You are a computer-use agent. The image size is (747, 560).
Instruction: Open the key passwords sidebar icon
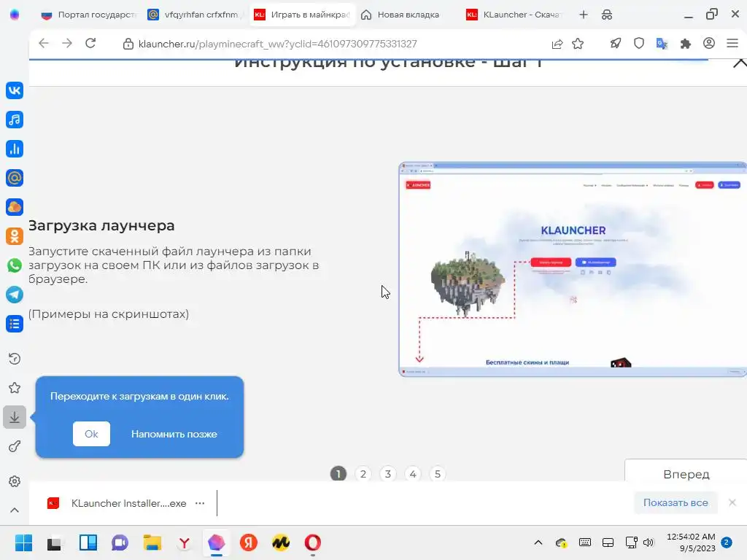click(x=15, y=446)
